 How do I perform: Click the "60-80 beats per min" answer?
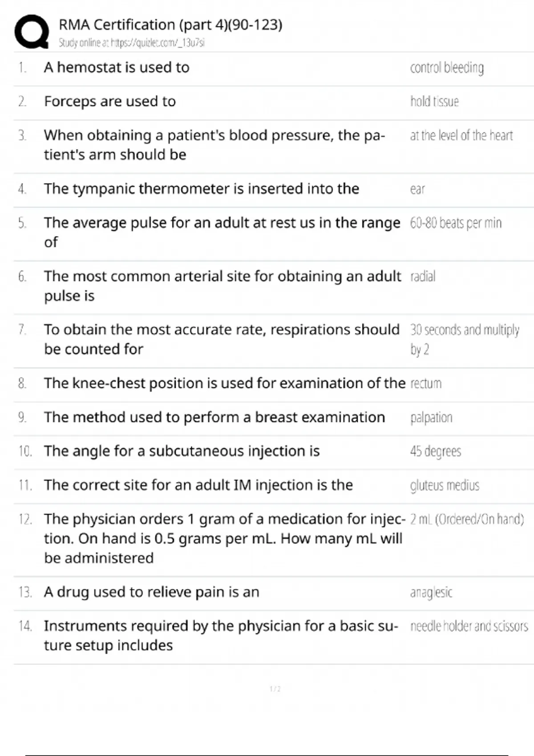[456, 223]
